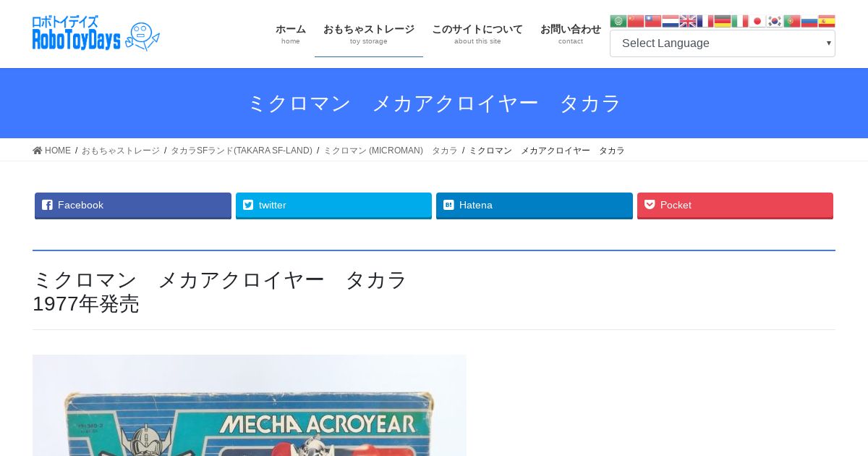Image resolution: width=868 pixels, height=456 pixels.
Task: Click the Mecha Acroyear box photo
Action: (x=250, y=405)
